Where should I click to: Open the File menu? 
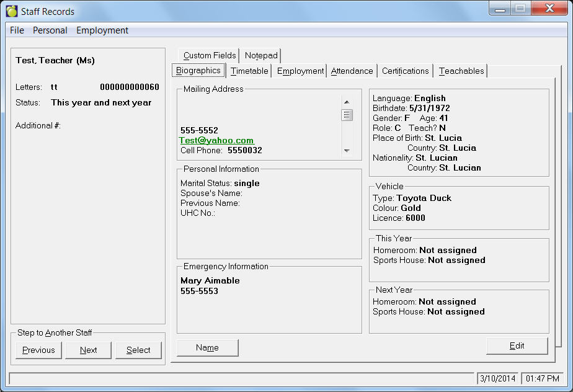17,30
